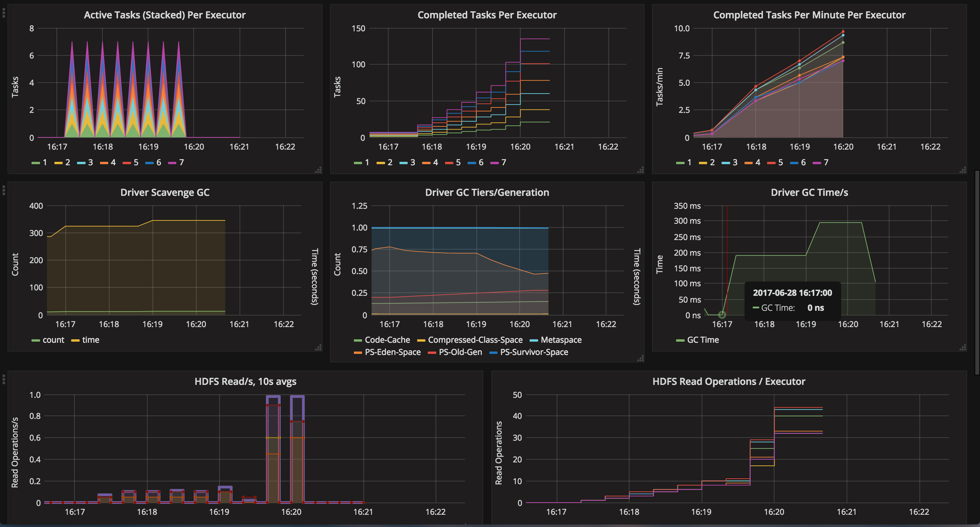The image size is (980, 527).
Task: Click Compressed-Class-Space legend label
Action: [475, 340]
